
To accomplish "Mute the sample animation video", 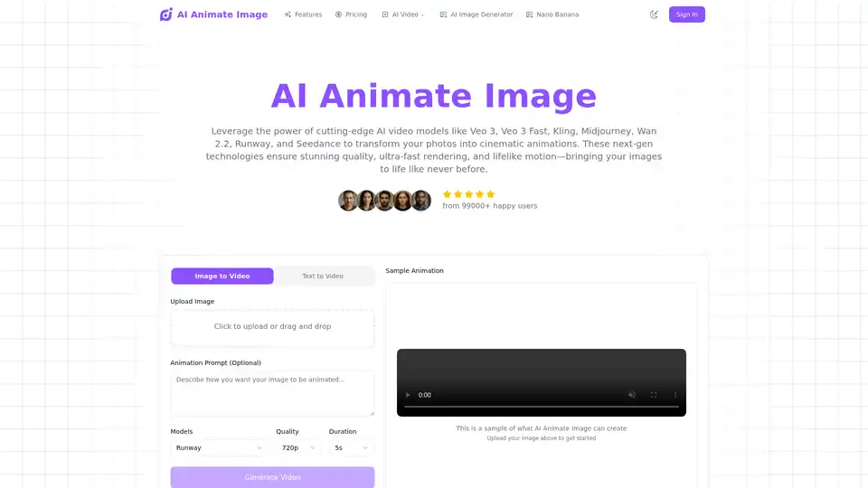I will [x=631, y=395].
